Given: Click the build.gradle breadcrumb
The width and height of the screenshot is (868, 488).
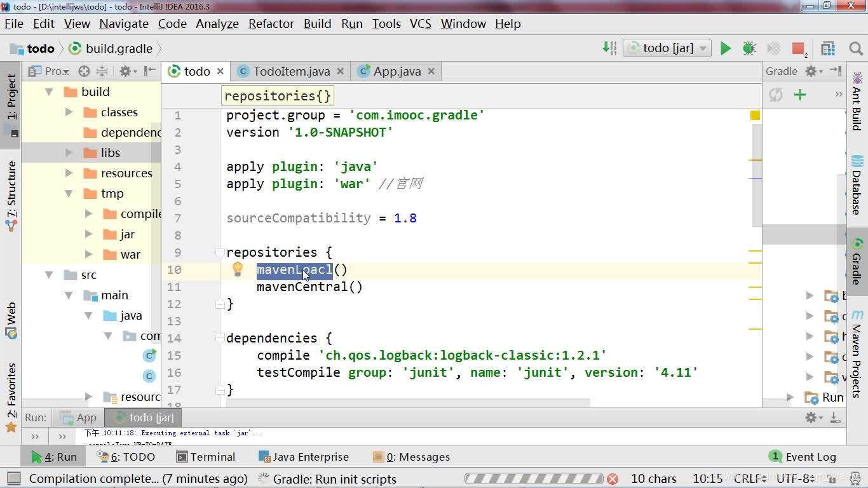Looking at the screenshot, I should (111, 48).
